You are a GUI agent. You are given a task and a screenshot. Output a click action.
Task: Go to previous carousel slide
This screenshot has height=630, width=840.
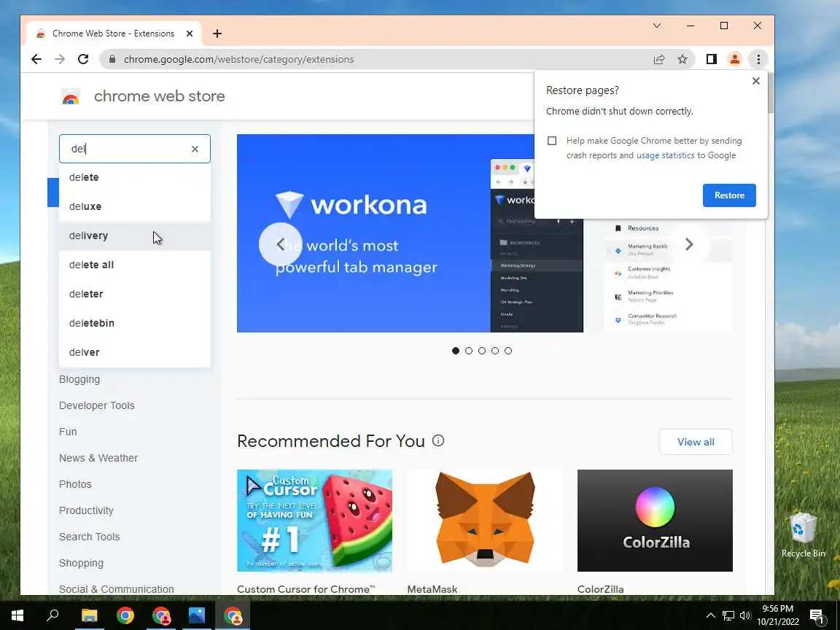281,244
